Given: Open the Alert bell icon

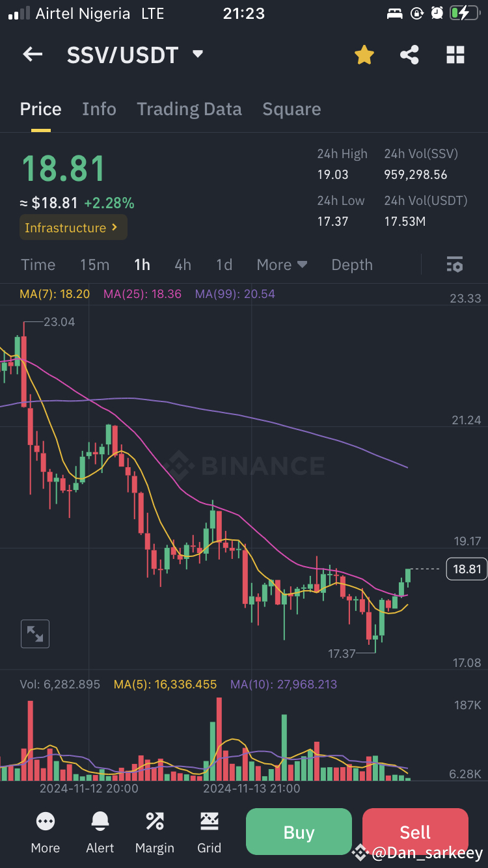Looking at the screenshot, I should pos(100,822).
